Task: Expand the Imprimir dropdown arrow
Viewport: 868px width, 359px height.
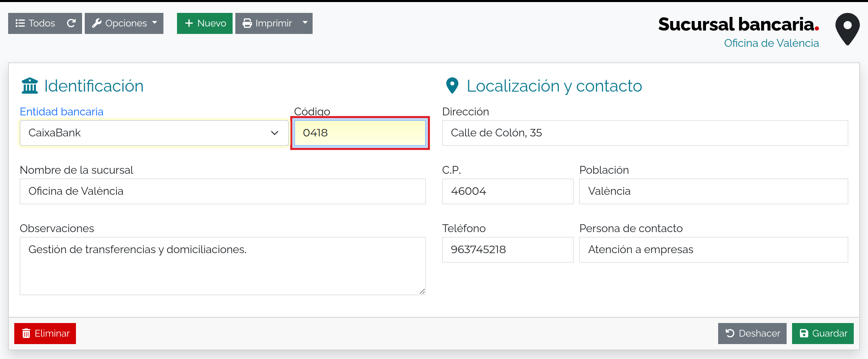Action: pos(305,23)
